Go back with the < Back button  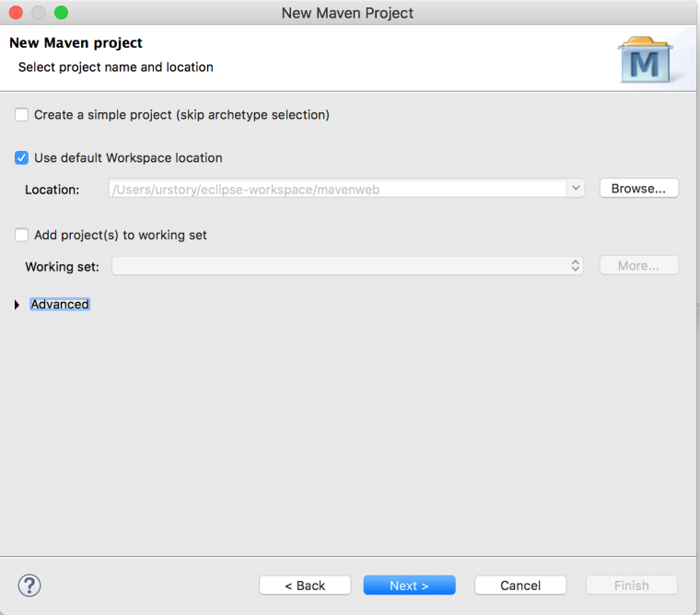click(305, 586)
